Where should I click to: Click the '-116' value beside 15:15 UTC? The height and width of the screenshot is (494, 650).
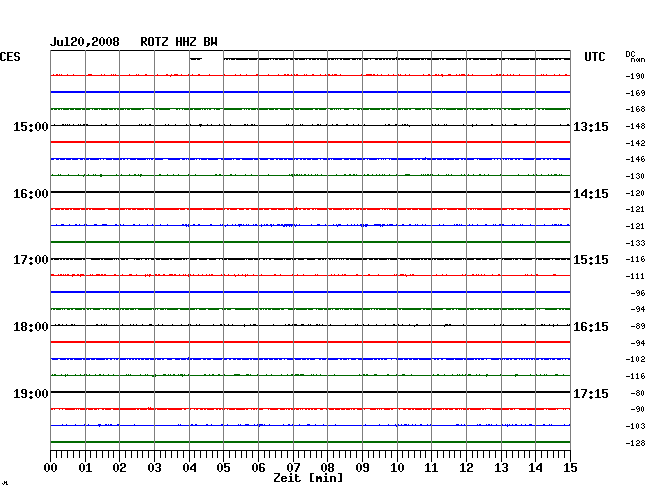coord(635,259)
